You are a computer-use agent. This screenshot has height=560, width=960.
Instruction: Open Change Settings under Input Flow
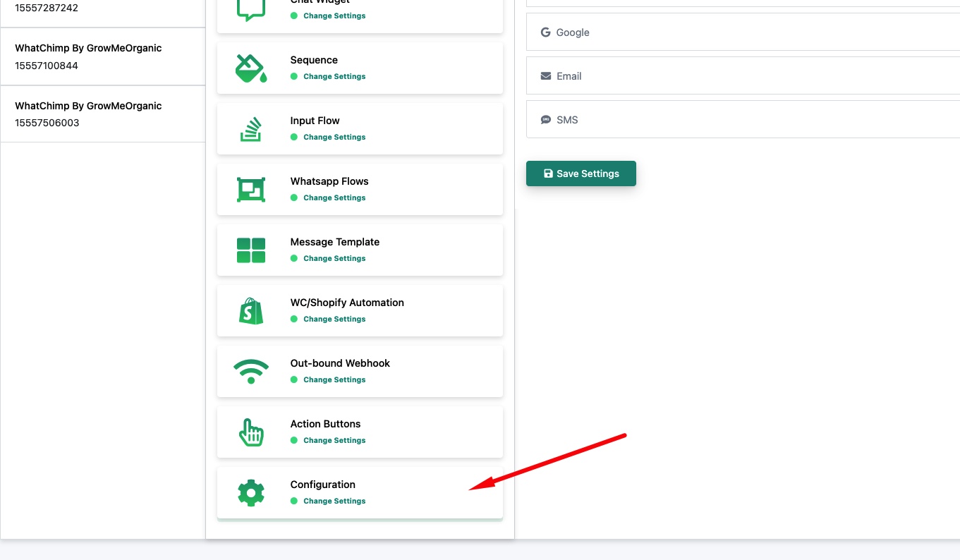[x=334, y=137]
